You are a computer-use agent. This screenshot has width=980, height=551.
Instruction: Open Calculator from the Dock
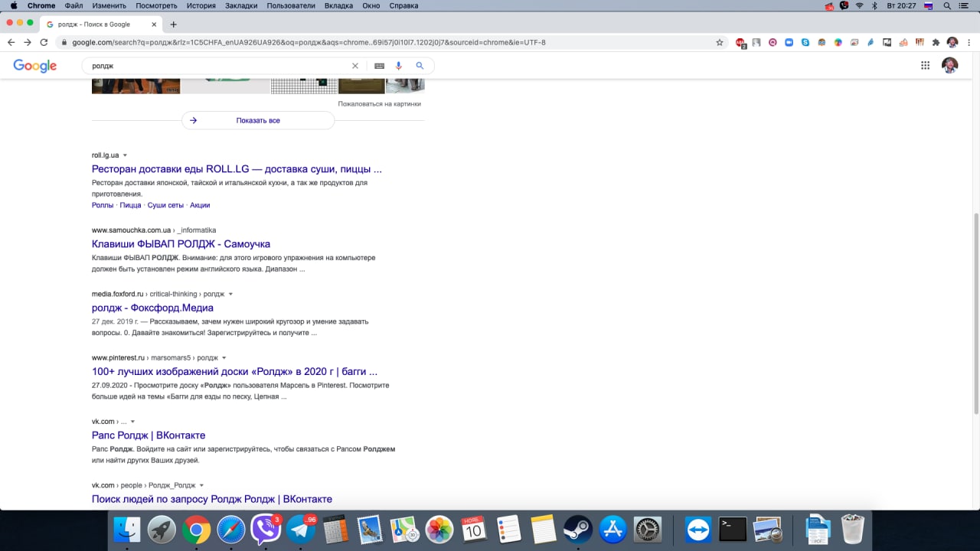(x=335, y=530)
